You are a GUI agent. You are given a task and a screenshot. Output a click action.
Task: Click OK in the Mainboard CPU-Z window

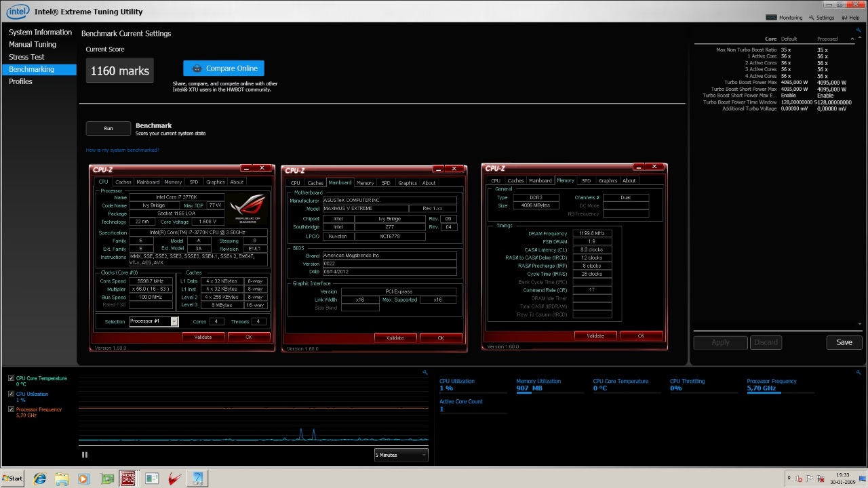[x=441, y=338]
